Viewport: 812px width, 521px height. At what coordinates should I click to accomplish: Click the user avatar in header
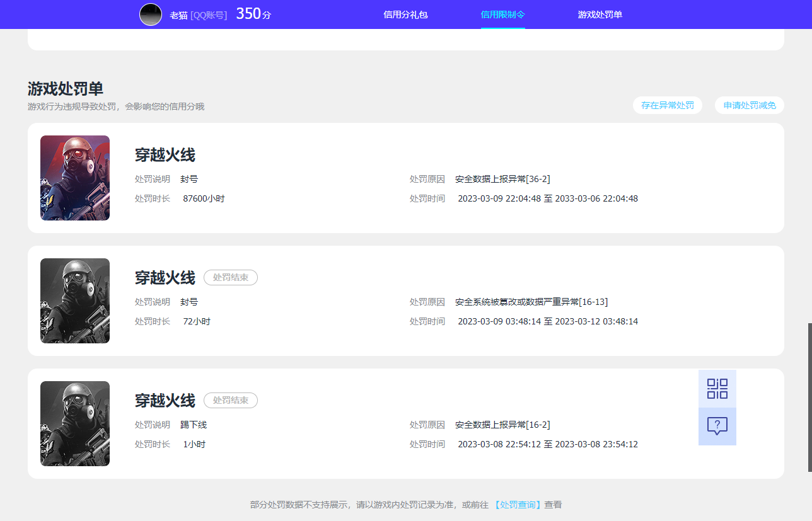[151, 14]
